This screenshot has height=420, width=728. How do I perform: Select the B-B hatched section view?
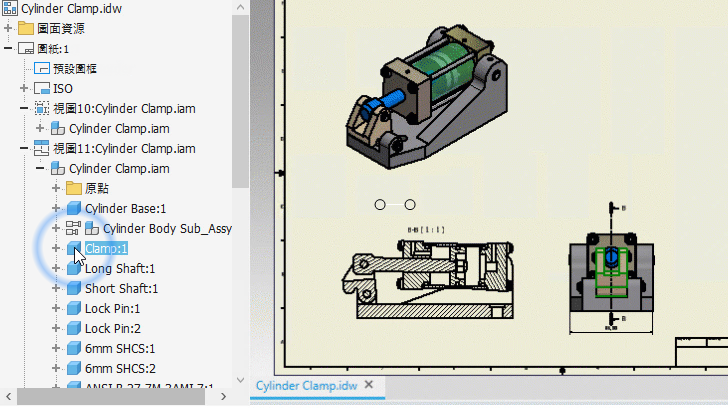[x=428, y=279]
